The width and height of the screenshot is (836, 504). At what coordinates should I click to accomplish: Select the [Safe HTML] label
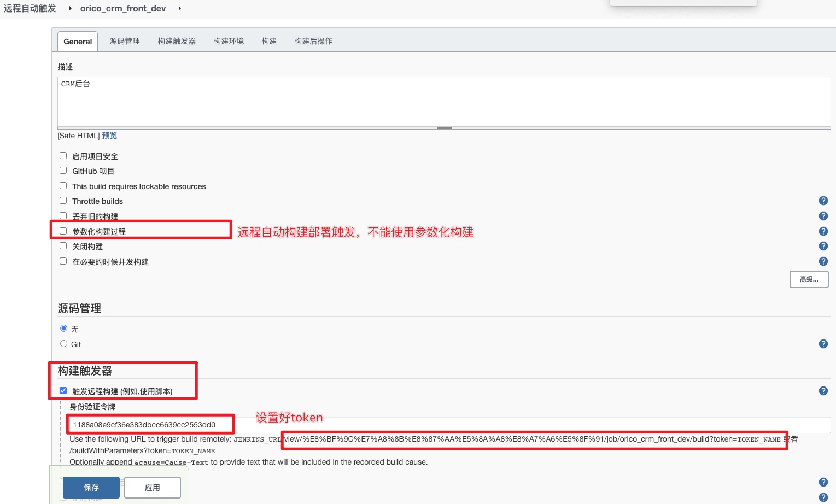(x=79, y=136)
